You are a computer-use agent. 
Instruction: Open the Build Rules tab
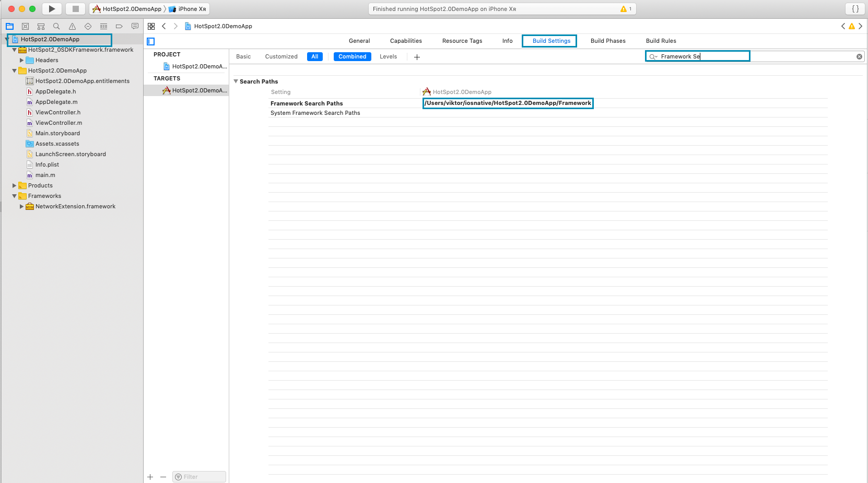(x=661, y=41)
